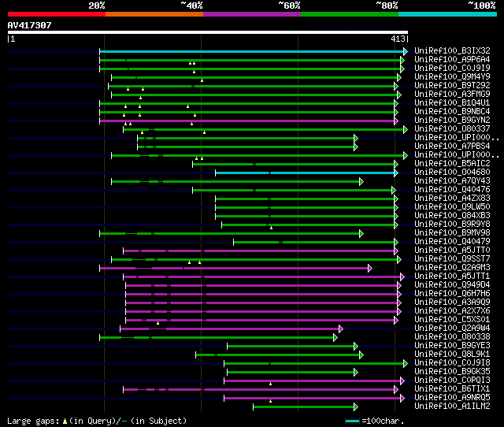This screenshot has height=427, width=504.
Task: Select the UniRef100_A4ZX83 label
Action: tap(452, 199)
